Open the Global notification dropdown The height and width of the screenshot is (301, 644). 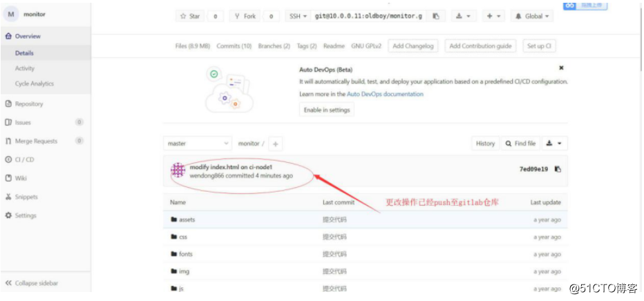coord(532,17)
